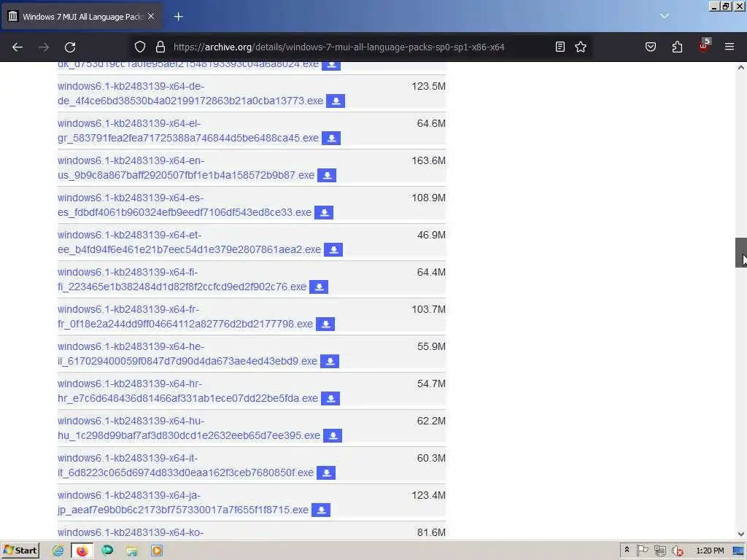747x560 pixels.
Task: Go back to the previous page
Action: (18, 47)
